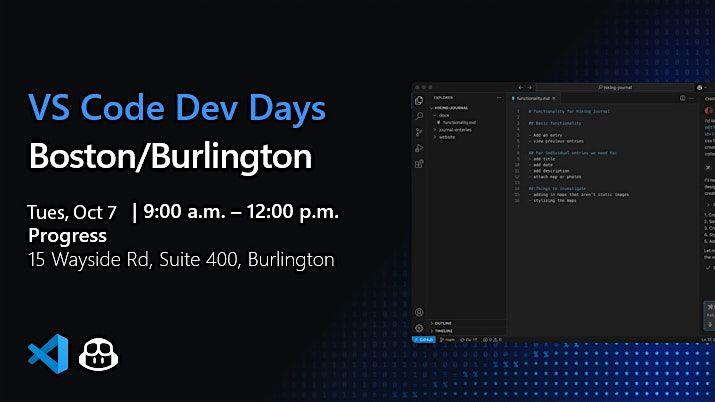Open the Extensions view icon
This screenshot has height=402, width=715.
click(x=419, y=163)
